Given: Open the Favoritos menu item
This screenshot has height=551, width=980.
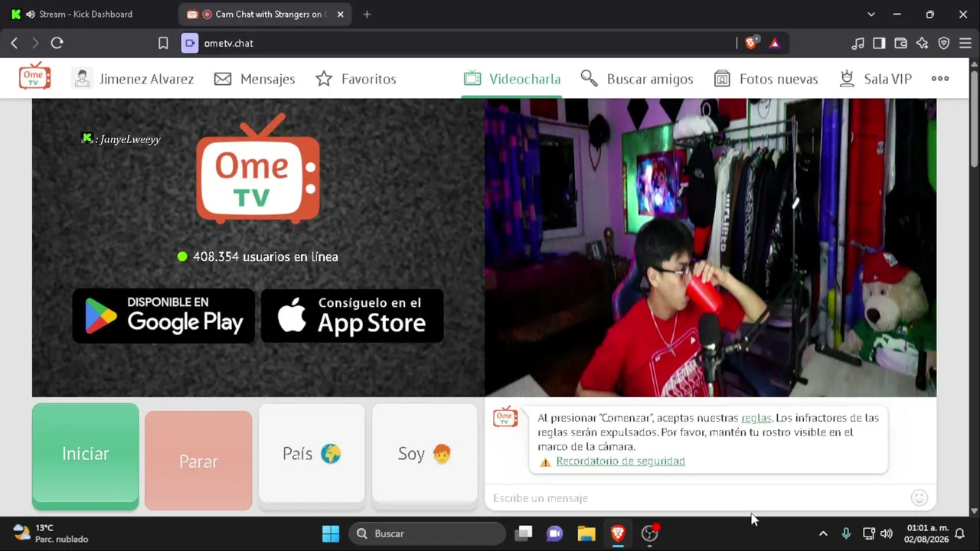Looking at the screenshot, I should 356,79.
